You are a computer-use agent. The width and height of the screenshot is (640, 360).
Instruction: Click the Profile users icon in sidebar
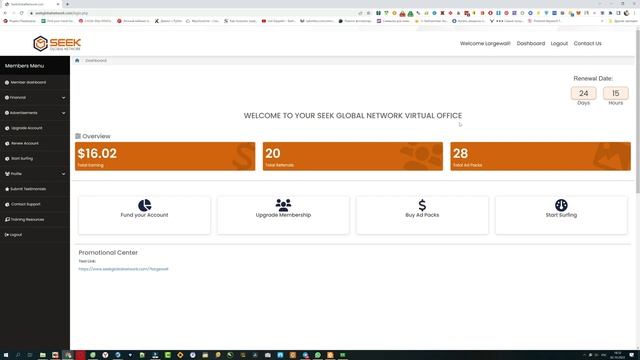click(7, 174)
